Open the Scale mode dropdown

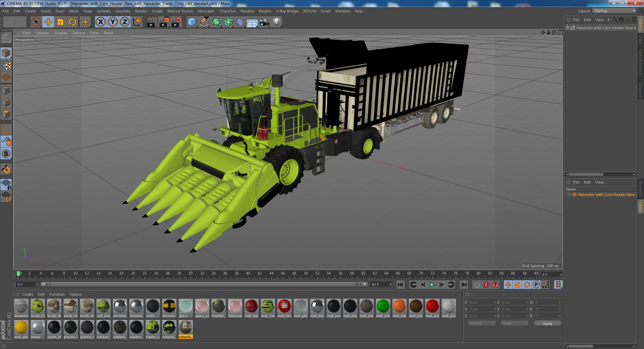(x=514, y=323)
